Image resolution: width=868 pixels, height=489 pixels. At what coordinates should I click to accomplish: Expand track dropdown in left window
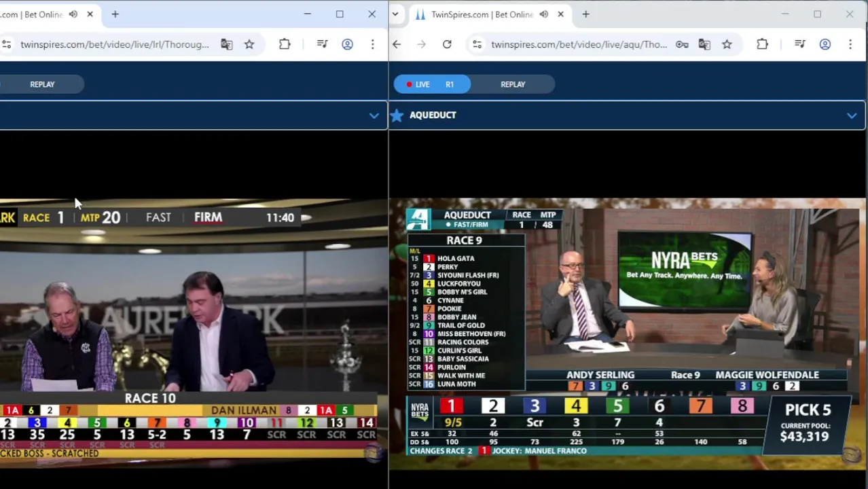point(374,115)
